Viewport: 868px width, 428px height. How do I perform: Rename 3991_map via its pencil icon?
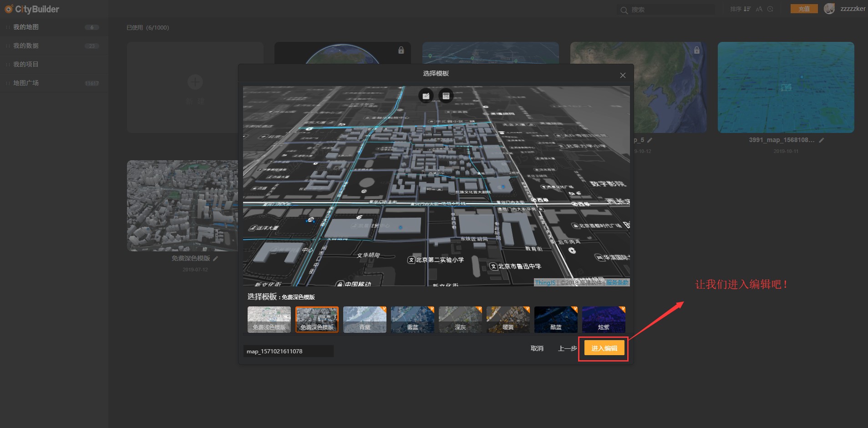pos(822,140)
